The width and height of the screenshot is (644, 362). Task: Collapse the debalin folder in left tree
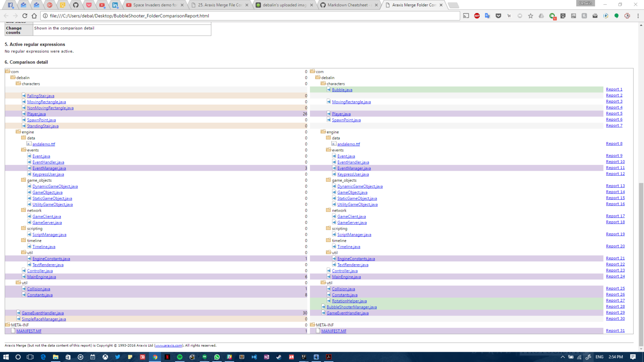point(12,77)
